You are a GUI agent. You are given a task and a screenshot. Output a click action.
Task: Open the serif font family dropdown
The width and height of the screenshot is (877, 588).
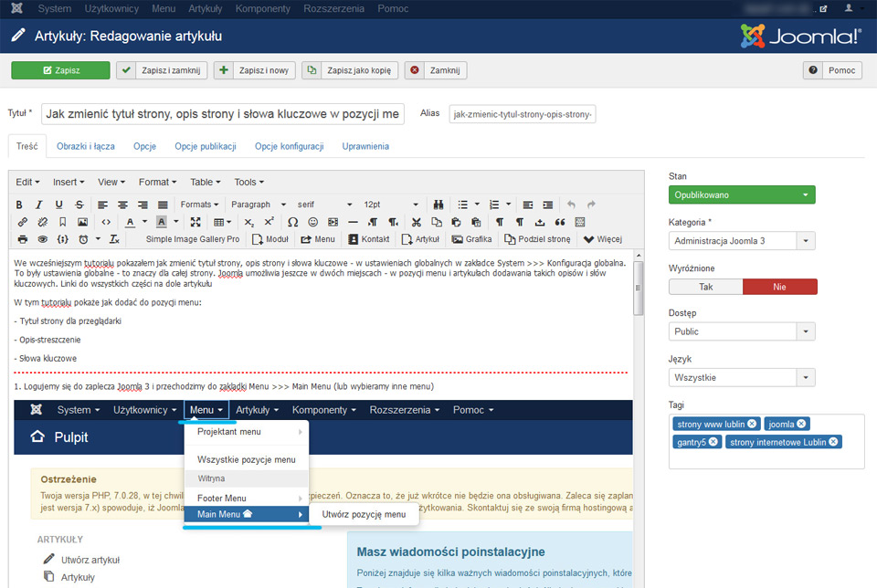tap(324, 205)
